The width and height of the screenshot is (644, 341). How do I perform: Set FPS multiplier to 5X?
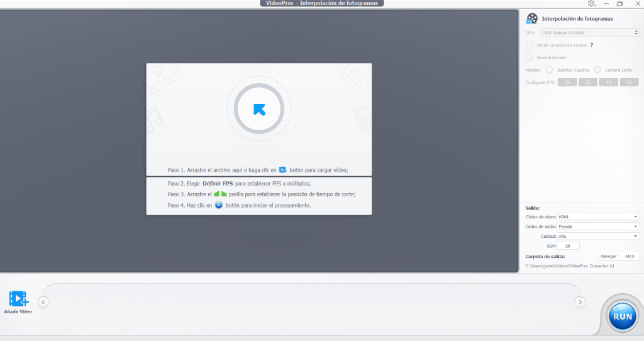[629, 82]
